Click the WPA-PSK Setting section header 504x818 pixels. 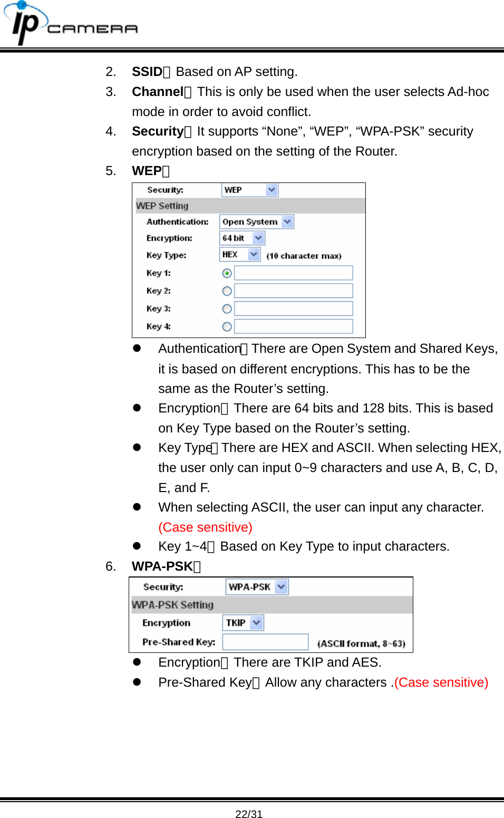(272, 605)
